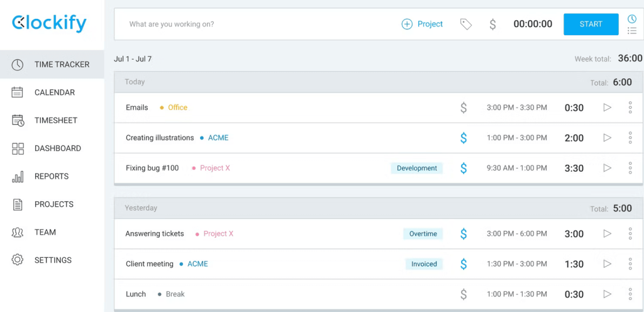This screenshot has height=312, width=644.
Task: Click the 1:30 duration of Client meeting
Action: point(574,264)
